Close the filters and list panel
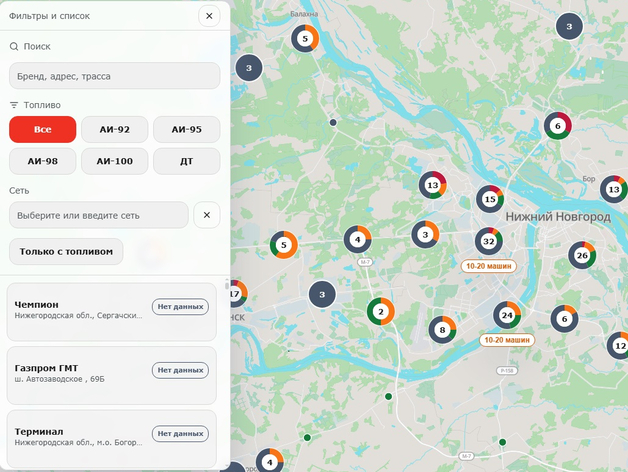This screenshot has width=628, height=472. pos(209,16)
